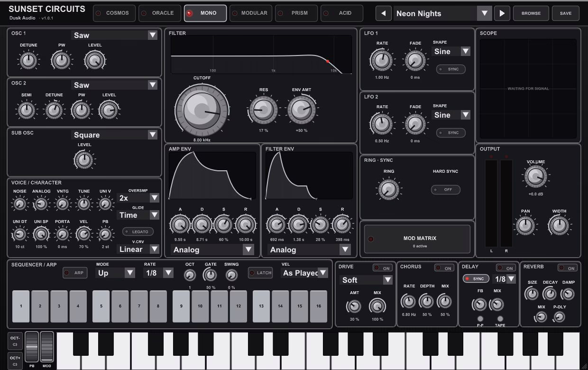Click the filter Res knob

[264, 110]
